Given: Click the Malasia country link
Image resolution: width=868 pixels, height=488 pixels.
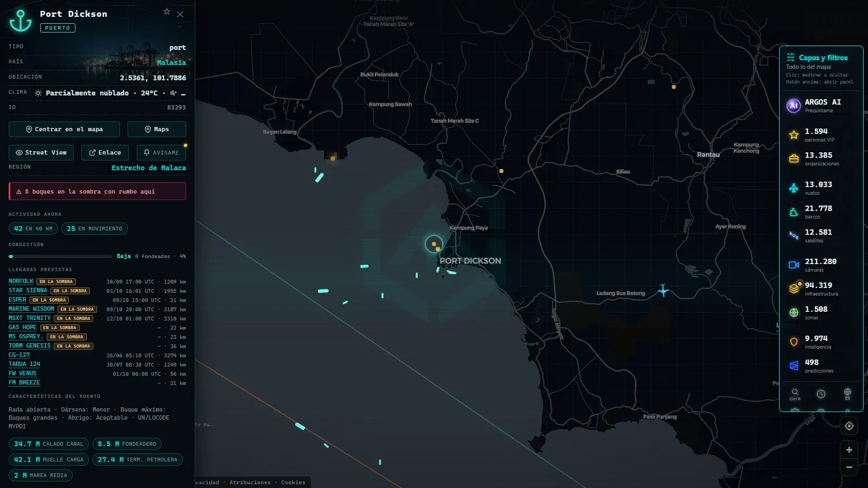Looking at the screenshot, I should coord(171,63).
